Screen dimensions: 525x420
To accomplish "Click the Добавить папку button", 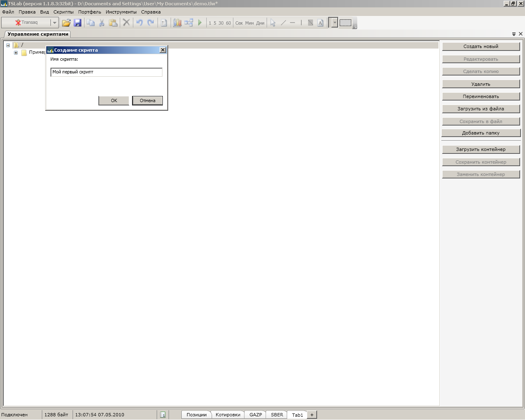I will click(481, 133).
